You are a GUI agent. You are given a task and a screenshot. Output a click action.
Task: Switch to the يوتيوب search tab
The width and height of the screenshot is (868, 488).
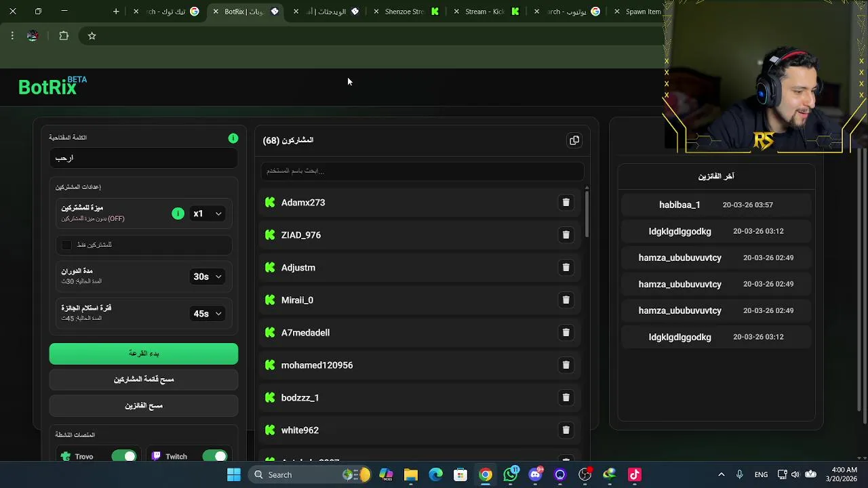[567, 12]
